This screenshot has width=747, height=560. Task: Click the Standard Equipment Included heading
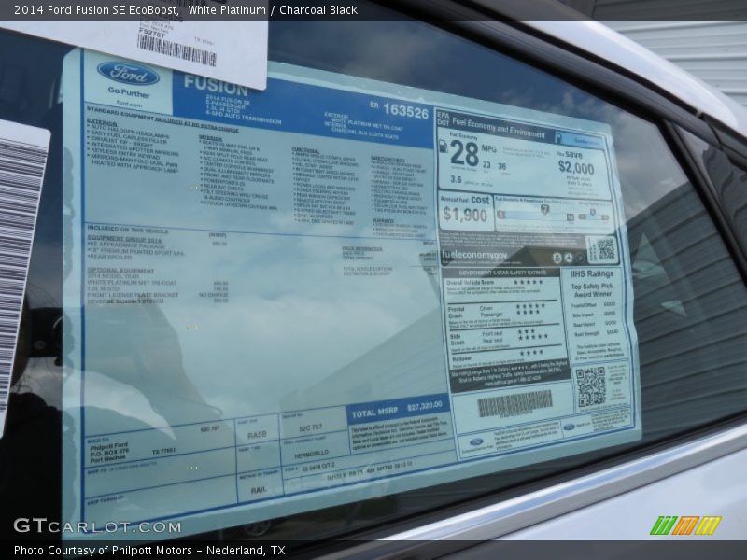[162, 119]
